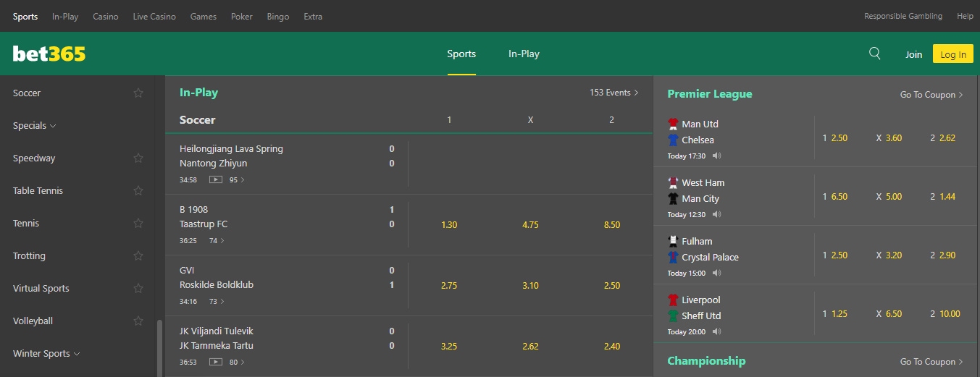Click the Liverpool team shirt icon
Viewport: 980px width, 377px height.
pos(673,300)
